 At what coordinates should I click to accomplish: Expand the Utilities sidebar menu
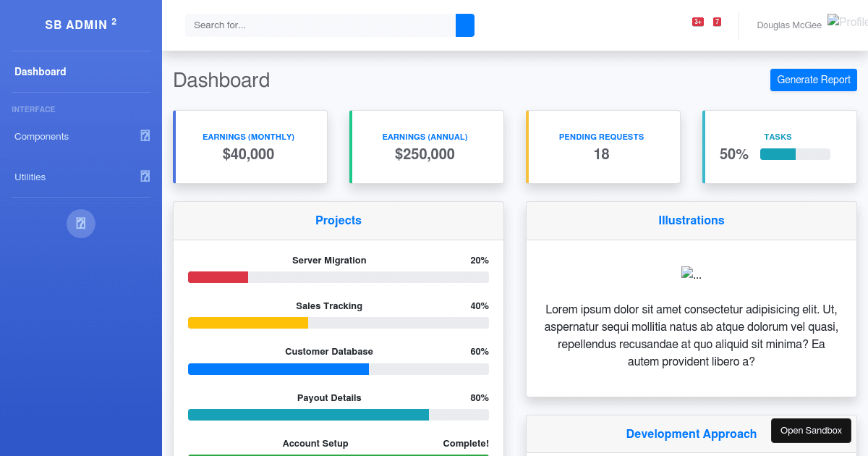pyautogui.click(x=30, y=177)
